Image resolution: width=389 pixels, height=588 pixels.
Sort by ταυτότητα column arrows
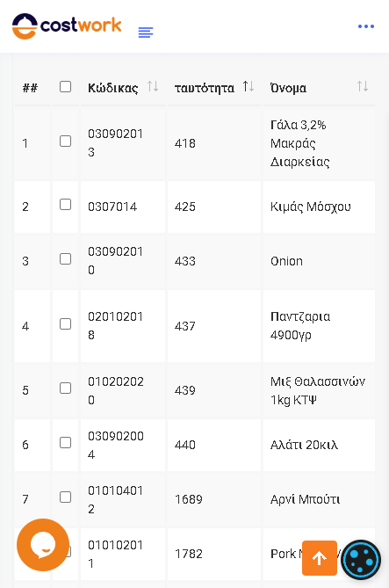[x=249, y=87]
